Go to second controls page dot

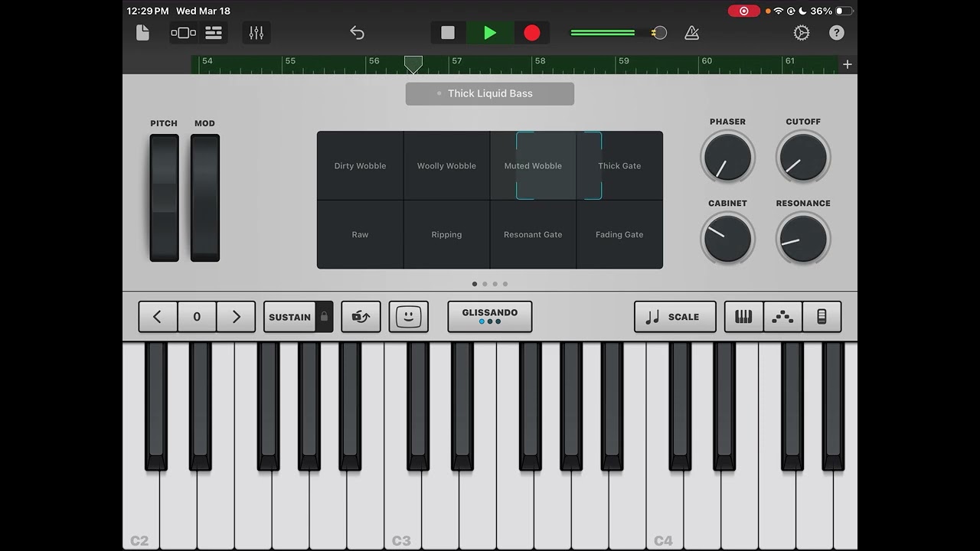(x=485, y=284)
